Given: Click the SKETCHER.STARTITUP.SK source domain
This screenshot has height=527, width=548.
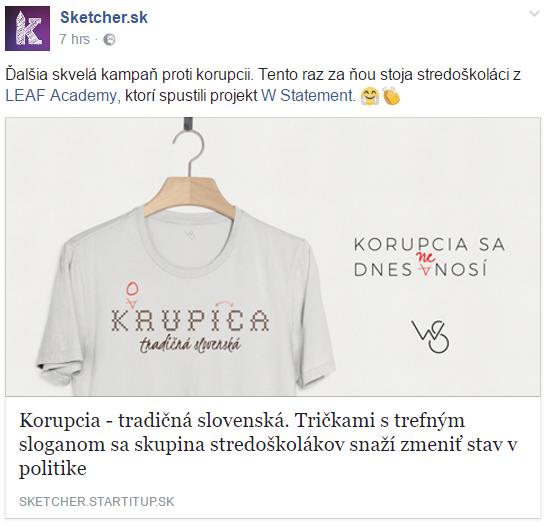Looking at the screenshot, I should click(96, 502).
